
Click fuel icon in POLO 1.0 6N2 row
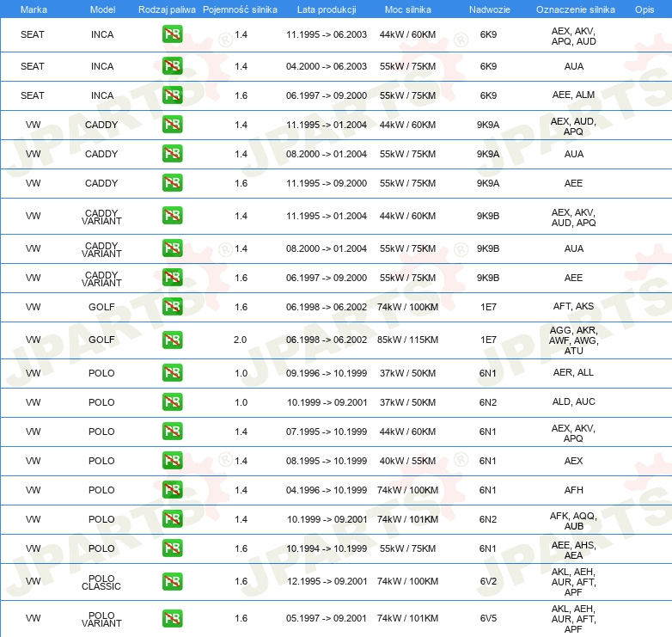tap(172, 402)
